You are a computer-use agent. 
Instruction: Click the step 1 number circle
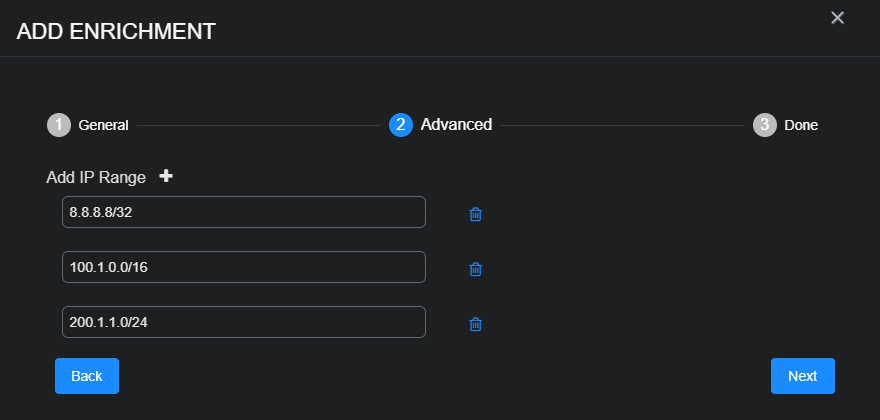[59, 125]
